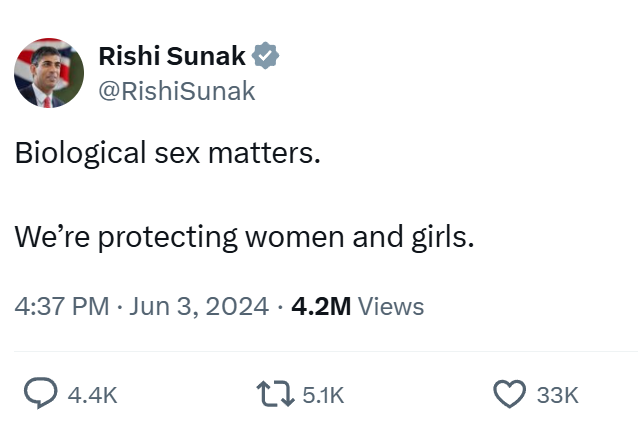Click the word "Biological" in the tweet

tap(82, 156)
